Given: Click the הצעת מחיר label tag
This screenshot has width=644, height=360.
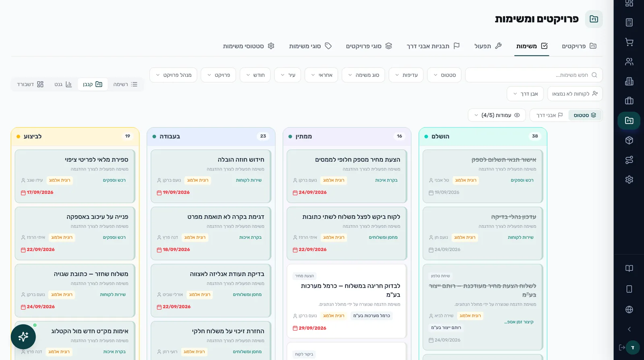Looking at the screenshot, I should tap(304, 276).
